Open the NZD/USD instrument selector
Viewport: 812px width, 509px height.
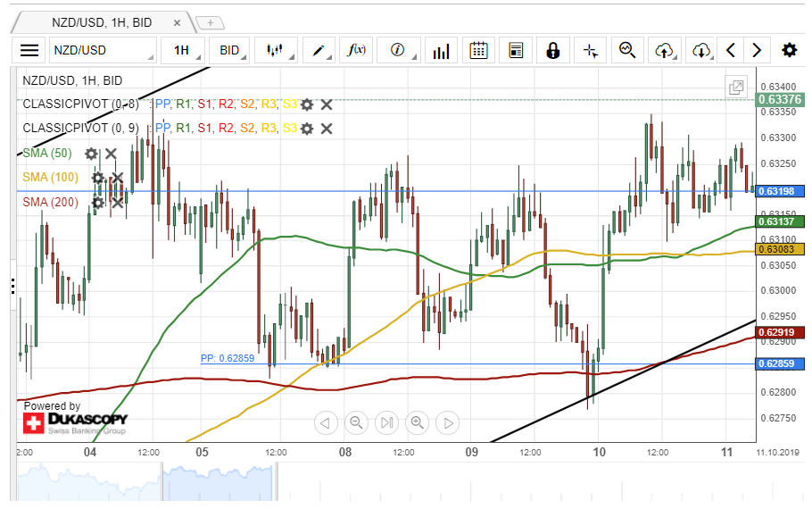[102, 50]
